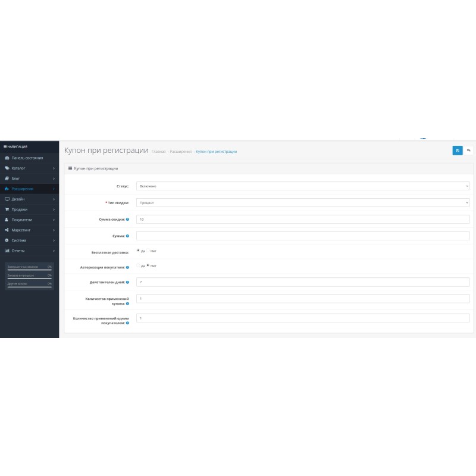Click help icon next to Сумма скидки
The width and height of the screenshot is (476, 476).
(128, 220)
